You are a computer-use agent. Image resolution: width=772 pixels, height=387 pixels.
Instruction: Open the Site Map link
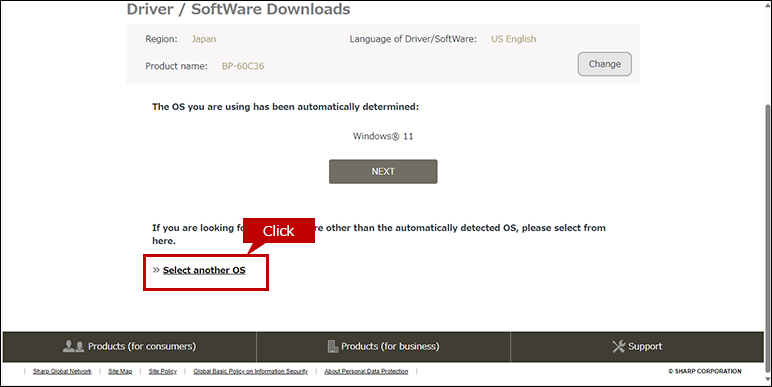pos(120,371)
